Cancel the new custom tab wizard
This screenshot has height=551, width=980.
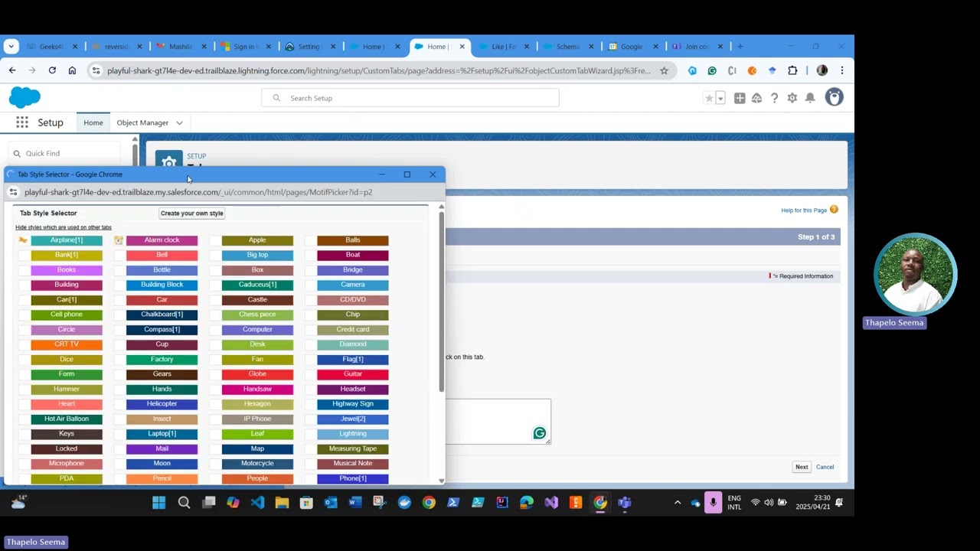pos(825,467)
